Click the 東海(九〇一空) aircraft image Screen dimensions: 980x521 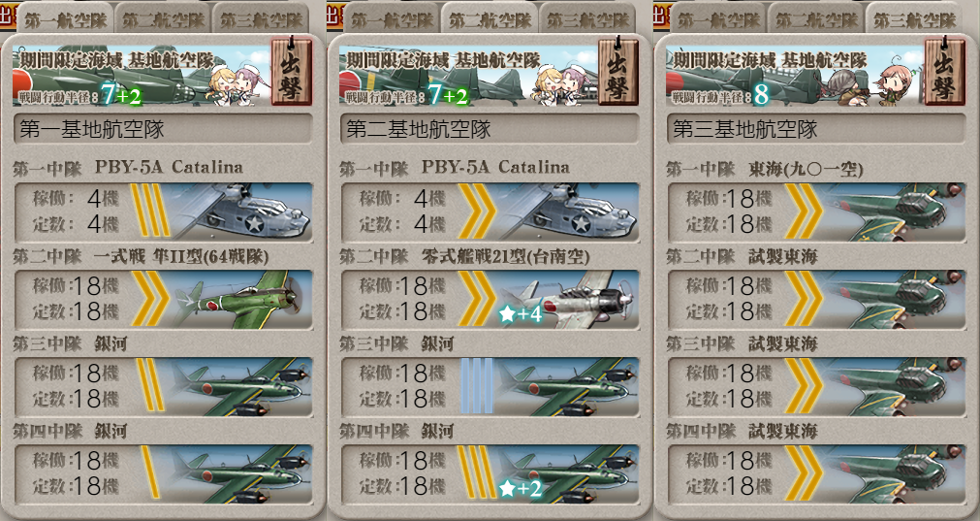pos(894,211)
